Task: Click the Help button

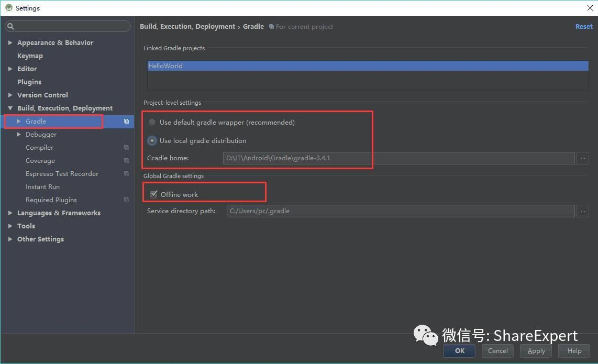Action: coord(574,351)
